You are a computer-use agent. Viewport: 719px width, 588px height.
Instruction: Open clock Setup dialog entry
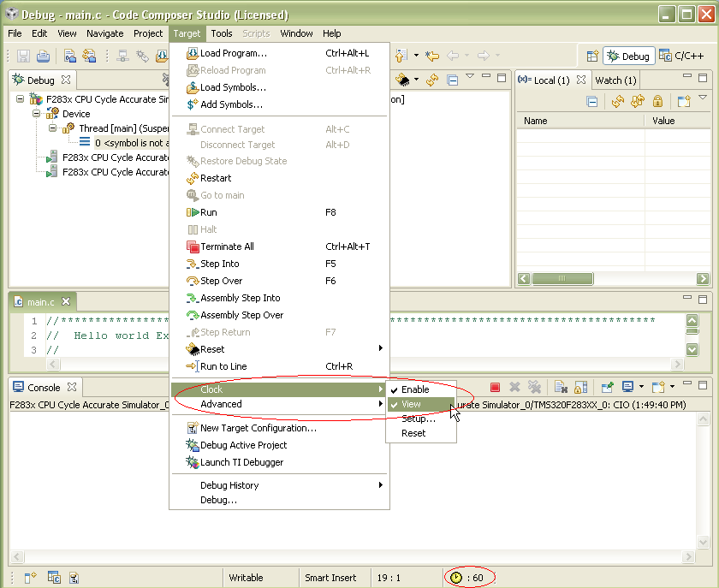tap(421, 419)
